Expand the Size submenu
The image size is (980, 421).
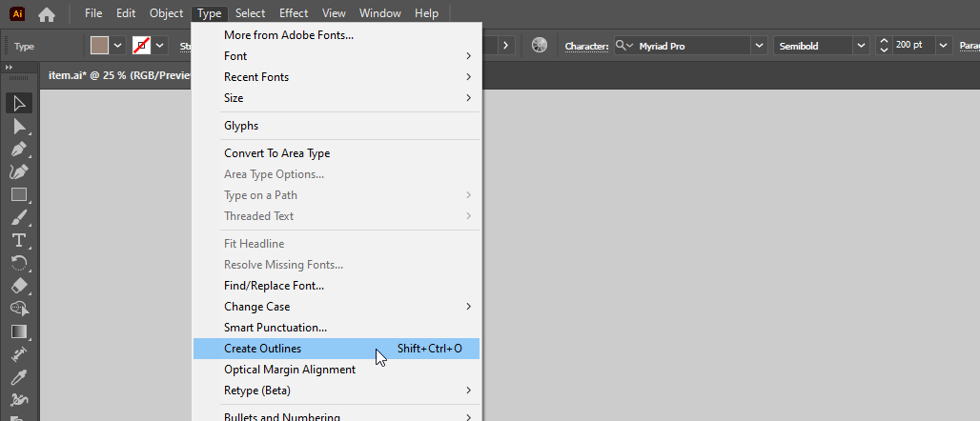click(x=337, y=98)
